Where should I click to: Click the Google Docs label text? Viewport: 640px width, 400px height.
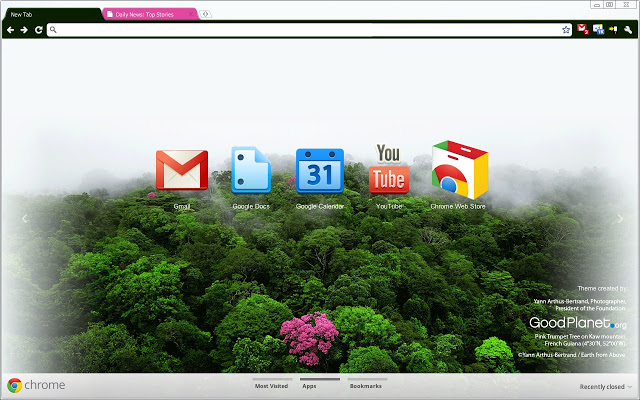pos(251,207)
